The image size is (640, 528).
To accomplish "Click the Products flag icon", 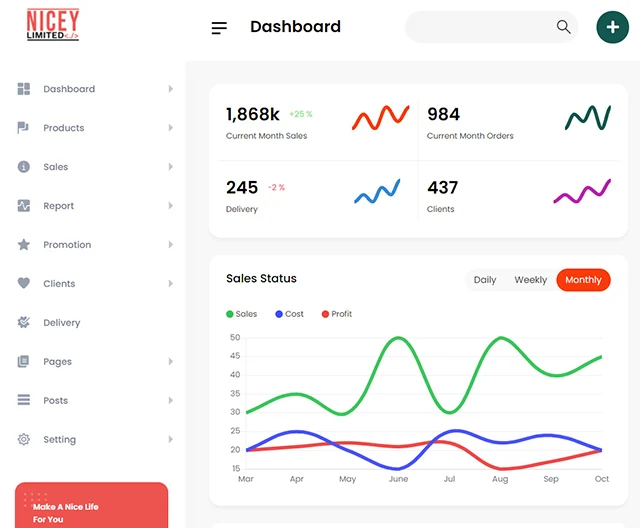I will coord(23,128).
